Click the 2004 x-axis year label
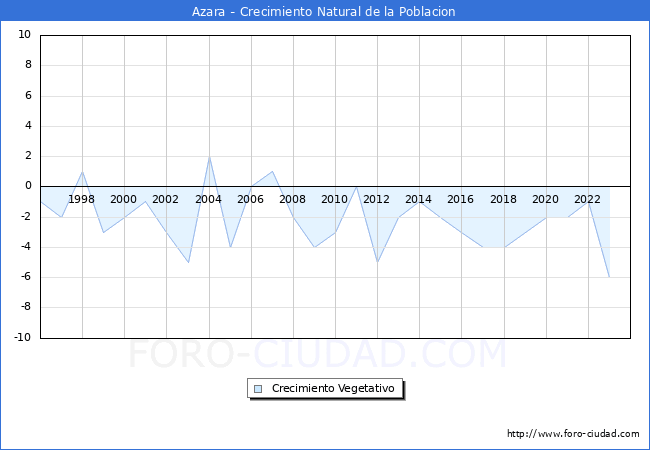Screen dimensions: 650x450 pyautogui.click(x=208, y=199)
